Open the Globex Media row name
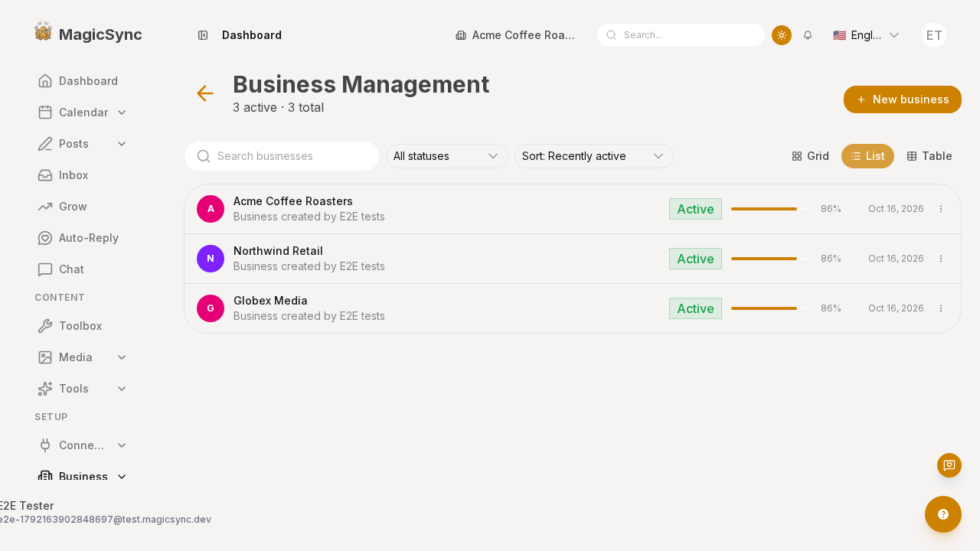The image size is (980, 551). pyautogui.click(x=270, y=301)
